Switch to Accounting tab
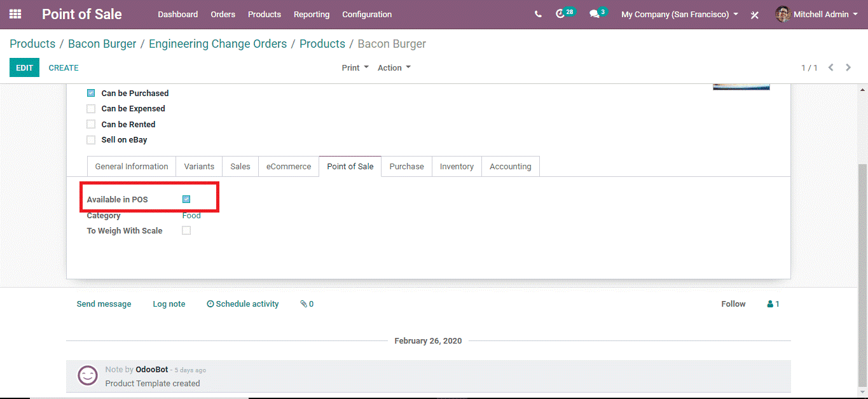The width and height of the screenshot is (868, 399). coord(511,166)
